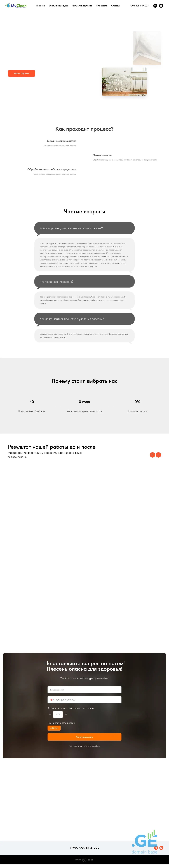Viewport: 169px width, 868px height.
Task: Show previous before/after slide with left arrow
Action: [x=152, y=455]
